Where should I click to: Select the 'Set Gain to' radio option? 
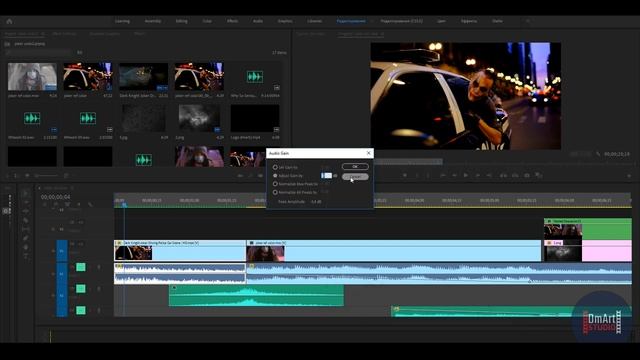(275, 167)
